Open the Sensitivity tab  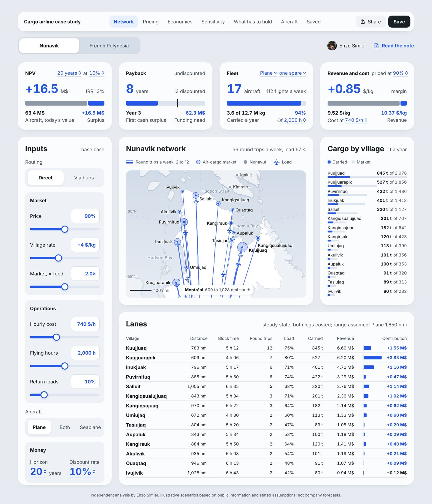point(213,22)
